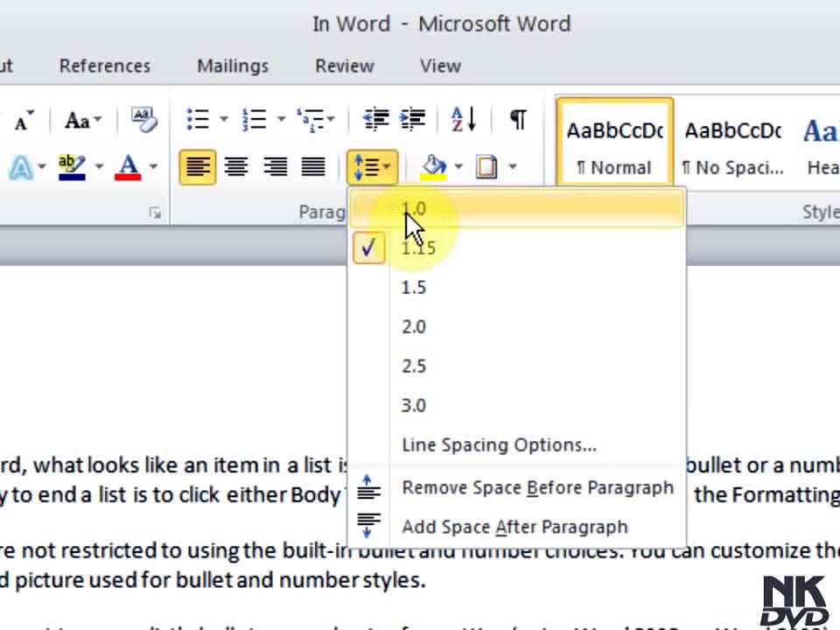Select 2.5 line spacing

(516, 367)
